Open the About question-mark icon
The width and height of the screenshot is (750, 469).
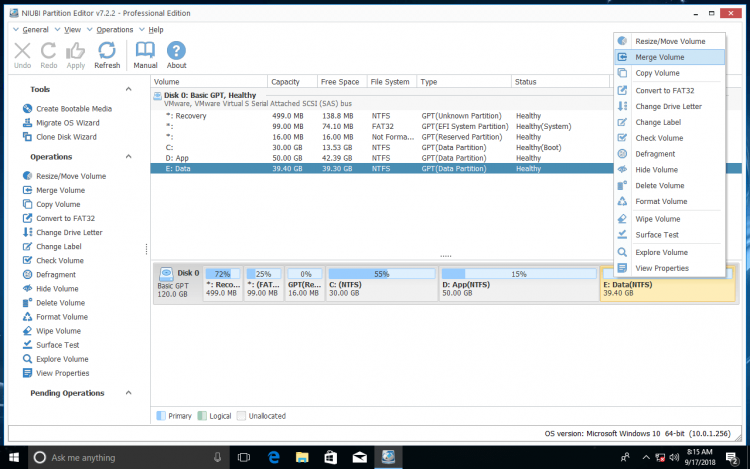pos(176,51)
